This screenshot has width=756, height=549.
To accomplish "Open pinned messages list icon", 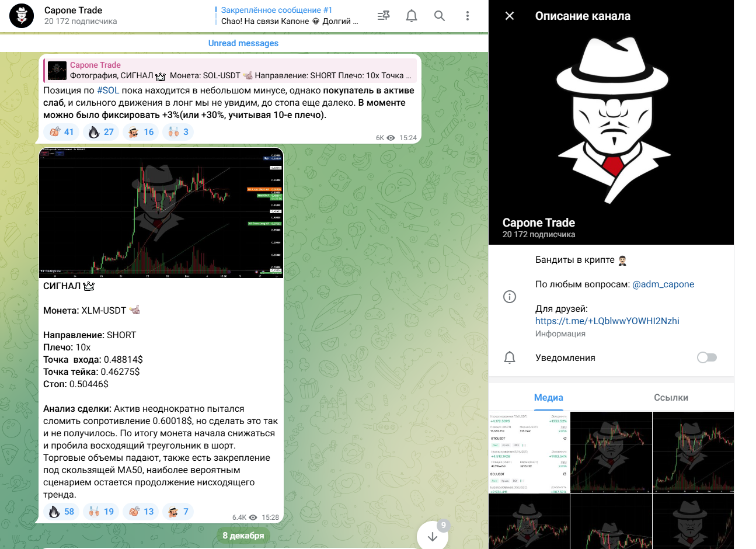I will click(384, 16).
